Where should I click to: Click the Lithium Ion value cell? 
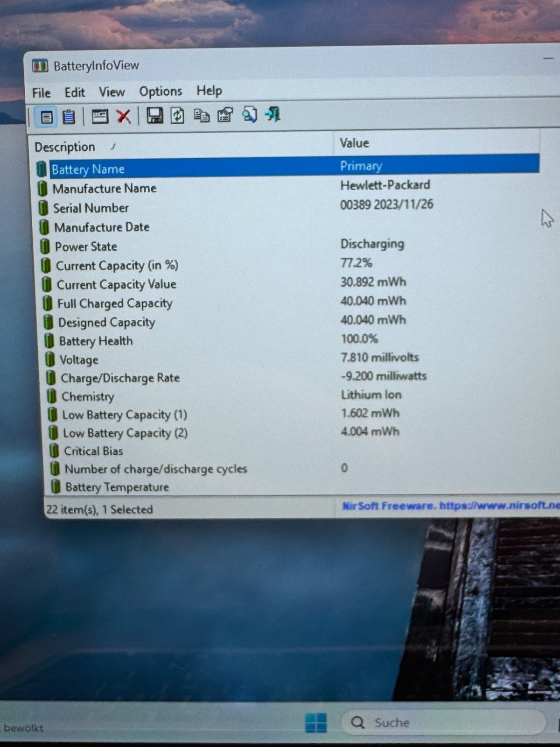click(x=371, y=395)
